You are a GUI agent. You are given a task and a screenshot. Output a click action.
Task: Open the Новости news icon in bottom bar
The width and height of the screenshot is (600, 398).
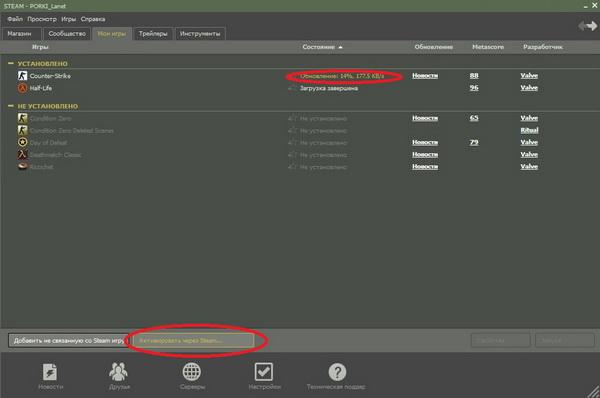(50, 372)
